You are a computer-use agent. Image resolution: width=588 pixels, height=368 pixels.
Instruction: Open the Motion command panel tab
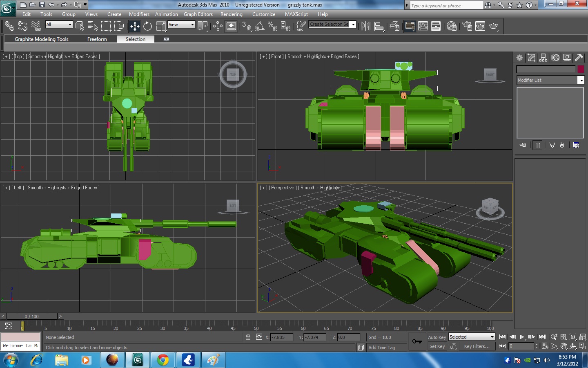(555, 58)
